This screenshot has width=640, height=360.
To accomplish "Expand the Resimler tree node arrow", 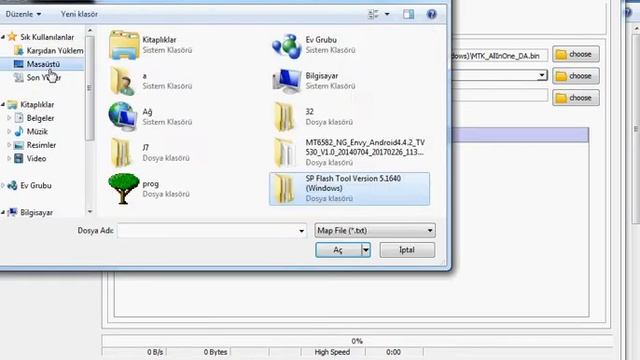I will pos(9,145).
